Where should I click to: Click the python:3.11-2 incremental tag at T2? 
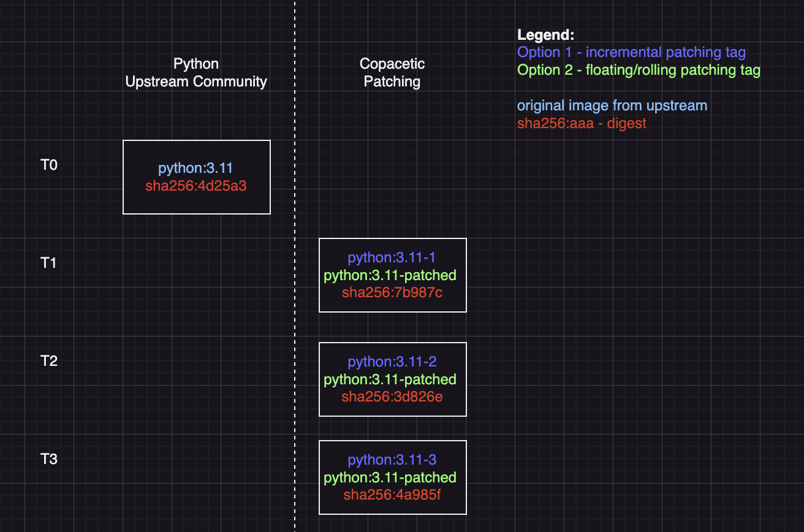pyautogui.click(x=392, y=362)
